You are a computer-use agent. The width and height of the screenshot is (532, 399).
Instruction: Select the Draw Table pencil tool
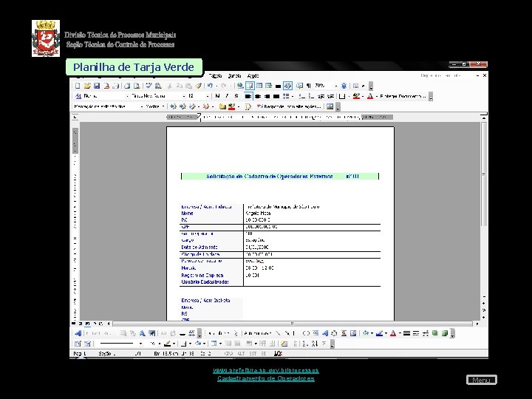point(78,344)
